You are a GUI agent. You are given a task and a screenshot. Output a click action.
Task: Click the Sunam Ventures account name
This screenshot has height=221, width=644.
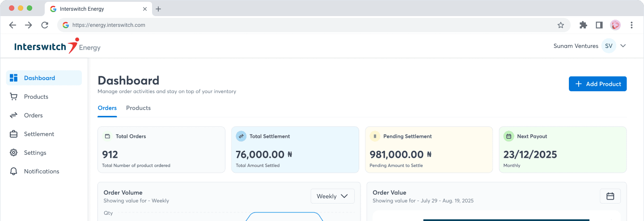576,46
